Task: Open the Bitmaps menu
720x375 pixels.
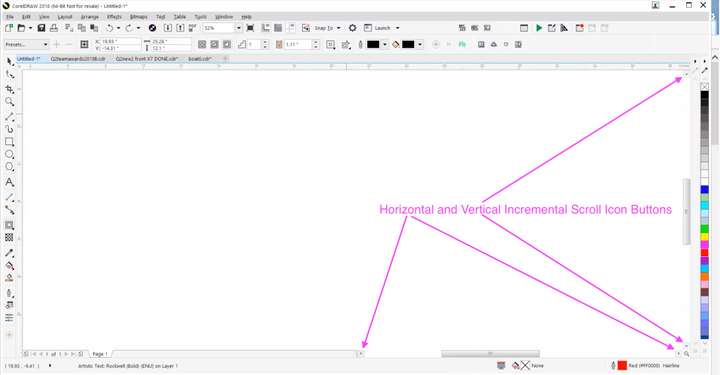Action: point(139,17)
